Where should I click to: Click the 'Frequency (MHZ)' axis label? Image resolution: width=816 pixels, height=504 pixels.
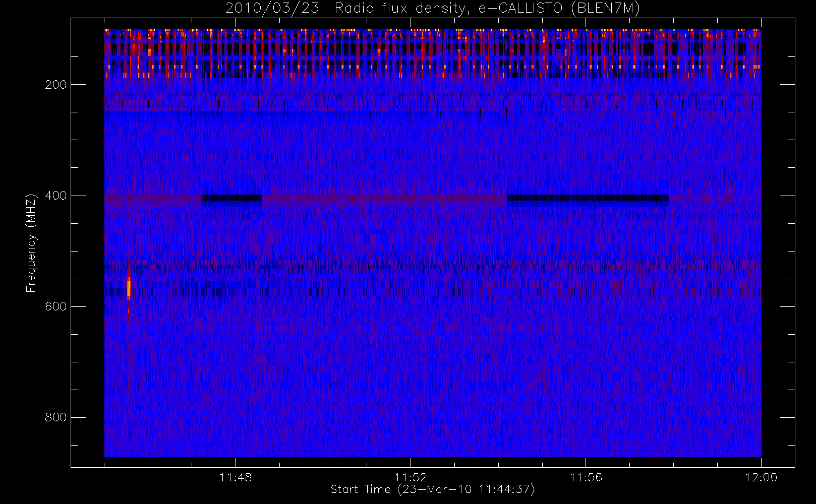(31, 242)
